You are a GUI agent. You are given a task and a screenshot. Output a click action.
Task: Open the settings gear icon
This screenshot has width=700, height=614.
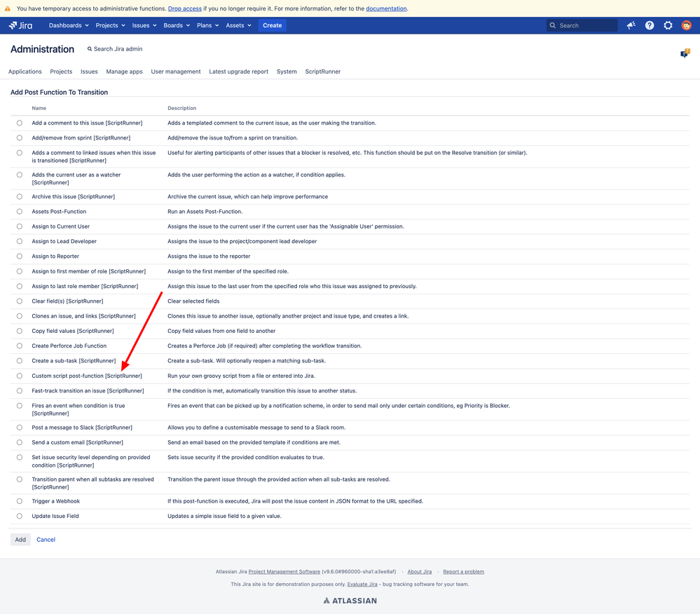(668, 25)
